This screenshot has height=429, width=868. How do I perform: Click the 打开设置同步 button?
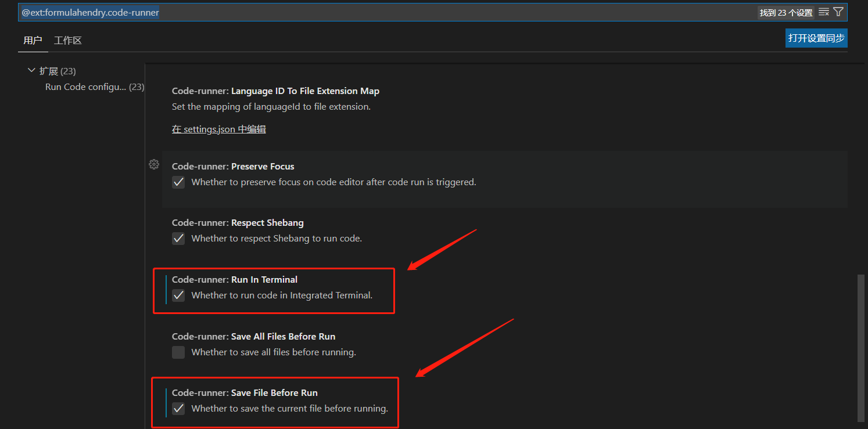click(x=816, y=38)
